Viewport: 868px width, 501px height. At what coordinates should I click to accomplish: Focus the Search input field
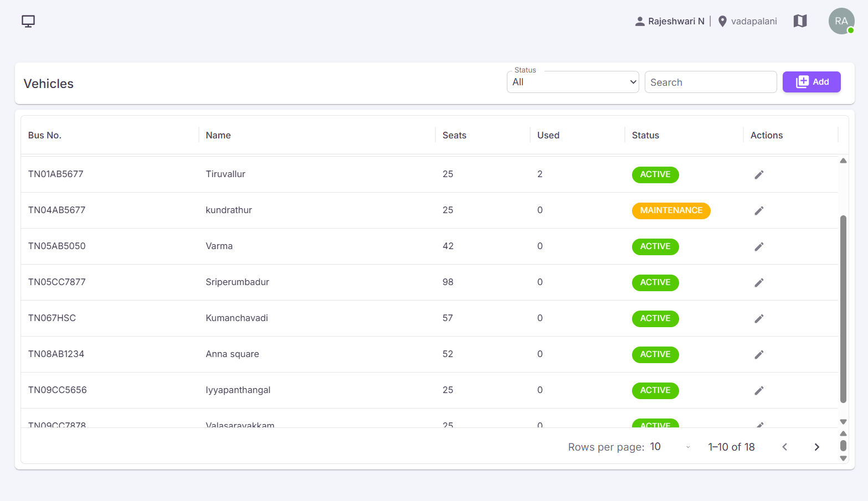pos(711,82)
